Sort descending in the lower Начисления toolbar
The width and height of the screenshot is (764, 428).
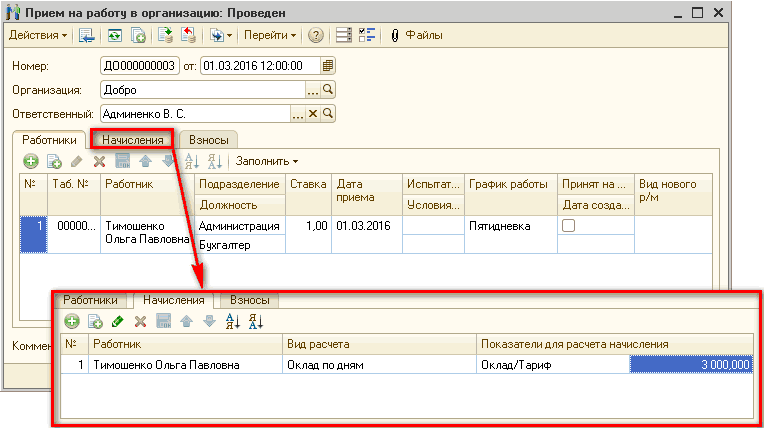point(254,321)
